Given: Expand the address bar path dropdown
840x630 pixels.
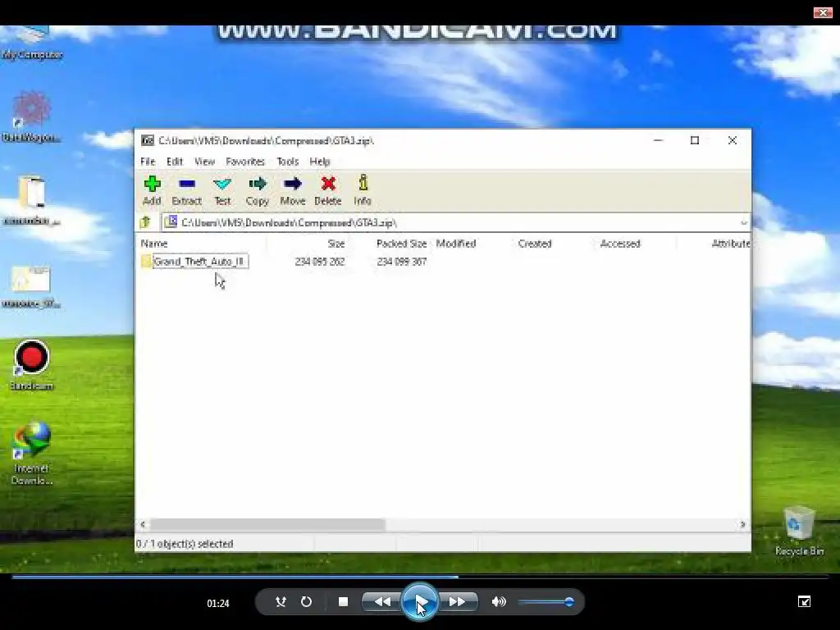Looking at the screenshot, I should coord(743,223).
